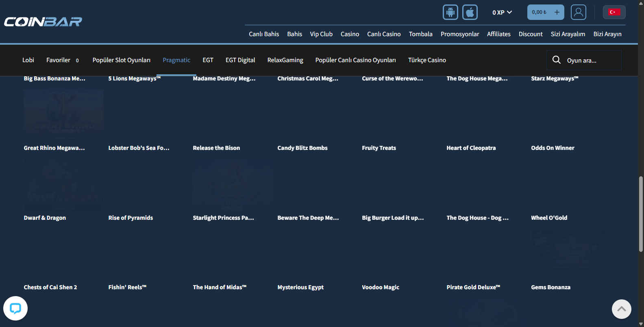The width and height of the screenshot is (644, 327).
Task: Click 5 Lions Megaways™ game title
Action: click(x=135, y=78)
